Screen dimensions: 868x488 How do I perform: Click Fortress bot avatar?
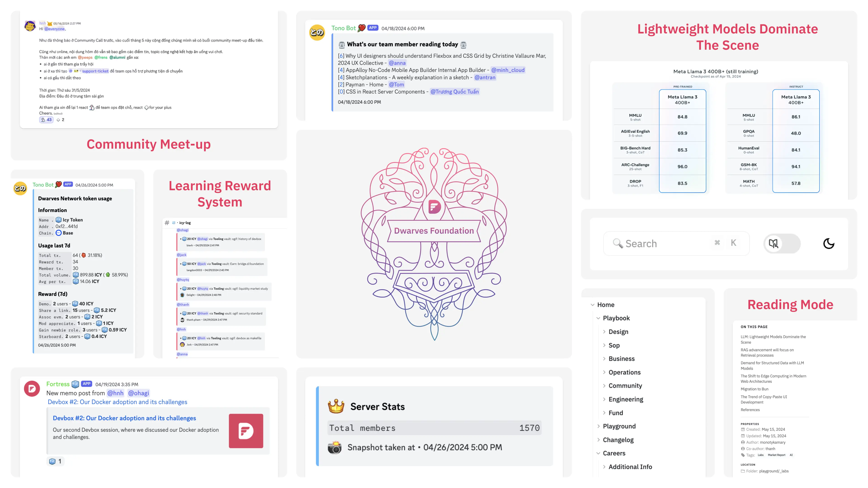[x=32, y=389]
